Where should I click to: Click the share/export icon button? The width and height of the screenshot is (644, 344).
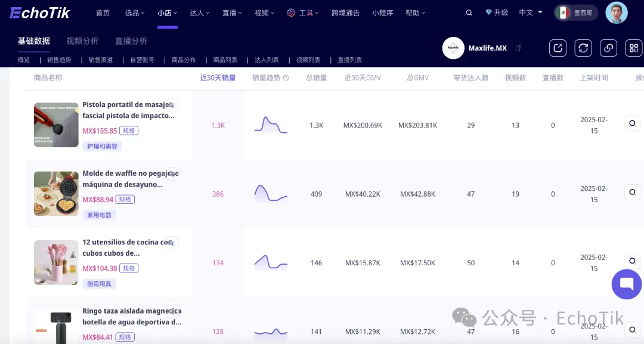[558, 48]
